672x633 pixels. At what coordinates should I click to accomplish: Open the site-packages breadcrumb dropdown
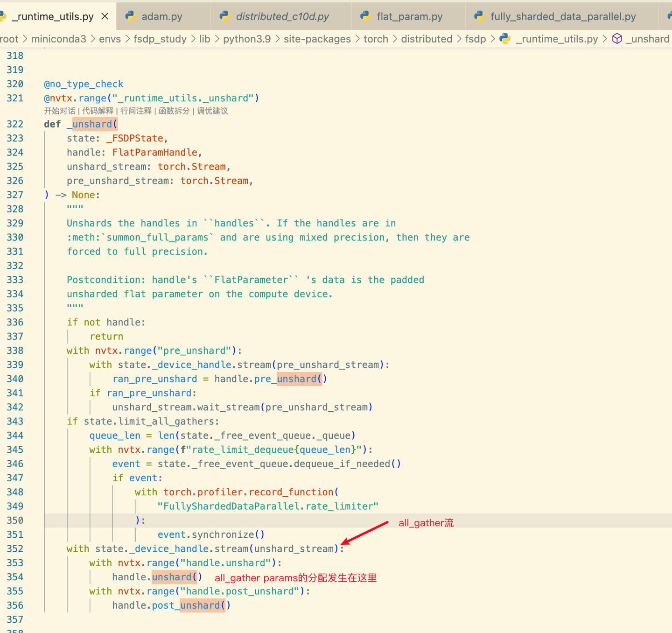pos(317,39)
